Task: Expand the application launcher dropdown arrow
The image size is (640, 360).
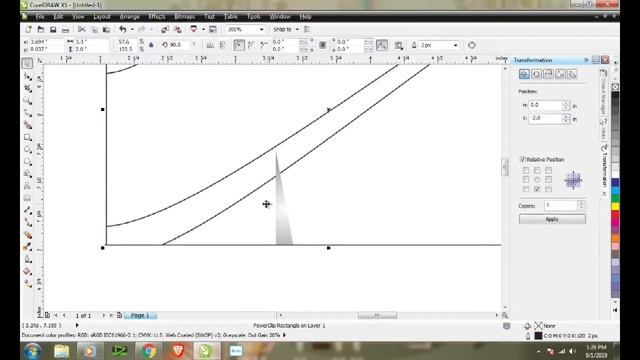Action: 203,29
